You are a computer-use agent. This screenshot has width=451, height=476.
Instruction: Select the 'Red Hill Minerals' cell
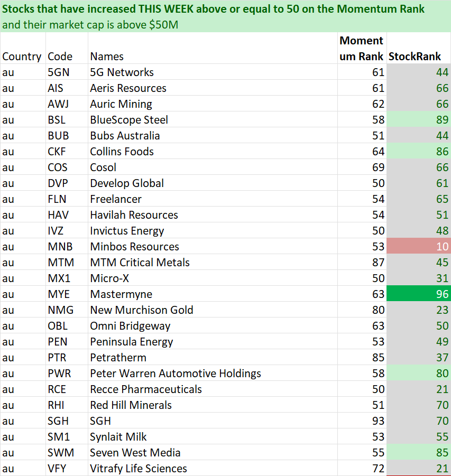click(x=213, y=405)
